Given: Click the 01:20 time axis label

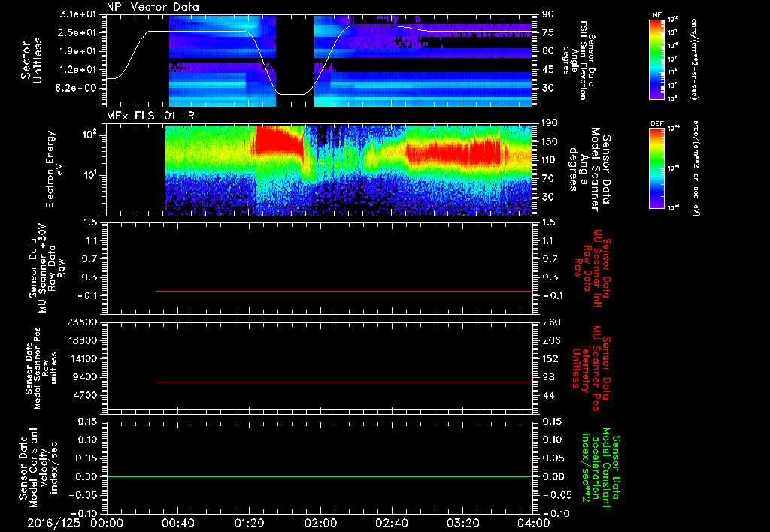Looking at the screenshot, I should coord(249,523).
